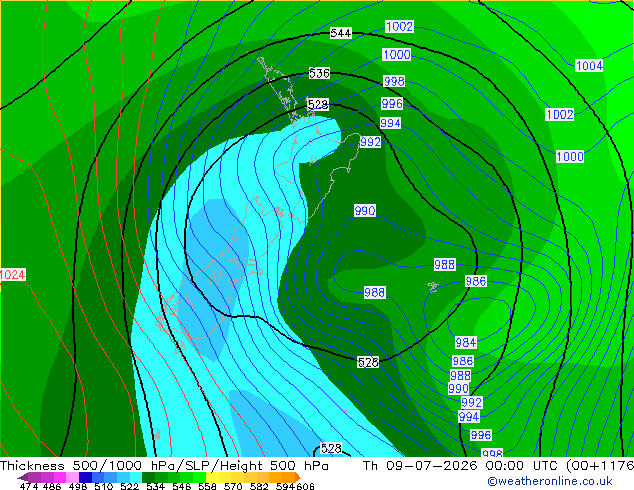Click legend value 534
Viewport: 634px width, 490px height.
[156, 486]
